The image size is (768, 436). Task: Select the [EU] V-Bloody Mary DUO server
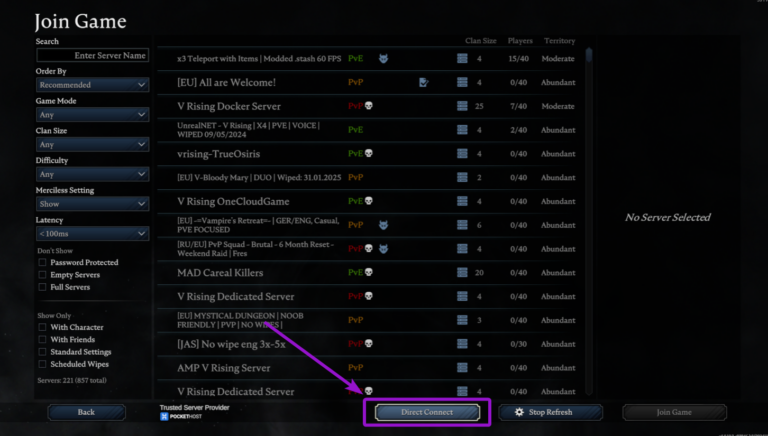[369, 177]
